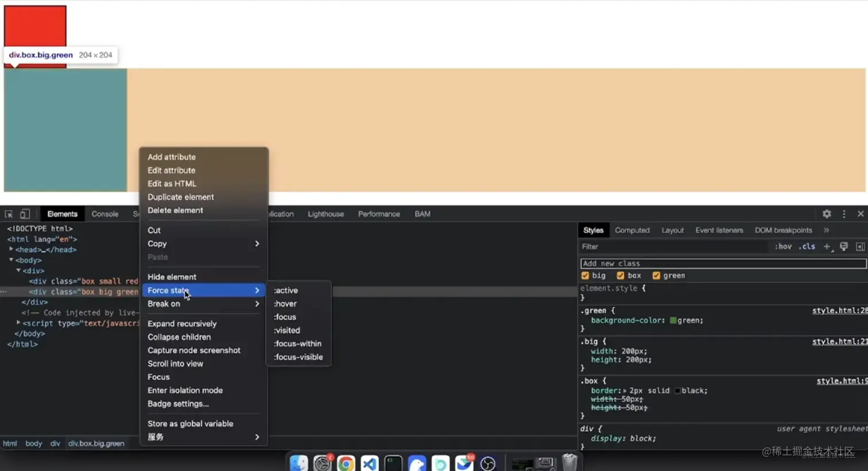Collapse the body element node
This screenshot has width=868, height=471.
point(11,260)
